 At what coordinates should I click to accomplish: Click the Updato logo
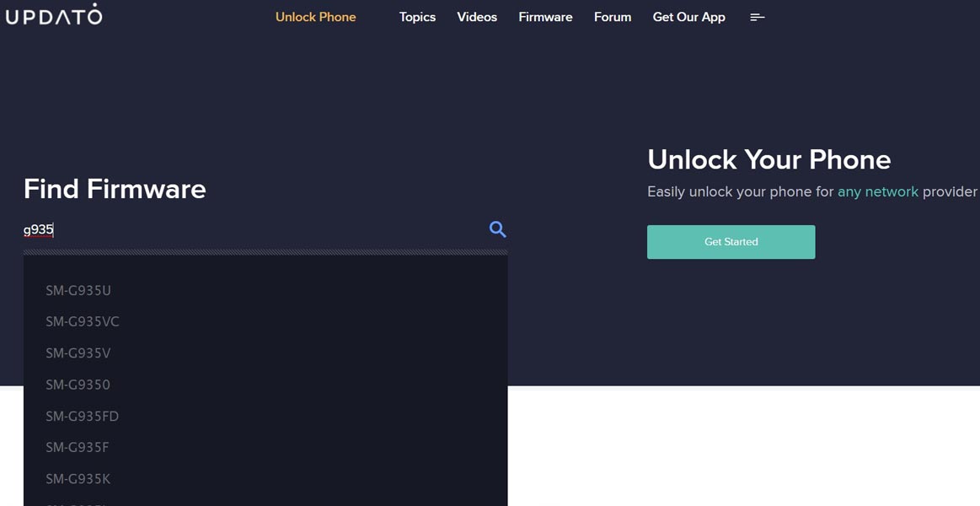point(54,15)
